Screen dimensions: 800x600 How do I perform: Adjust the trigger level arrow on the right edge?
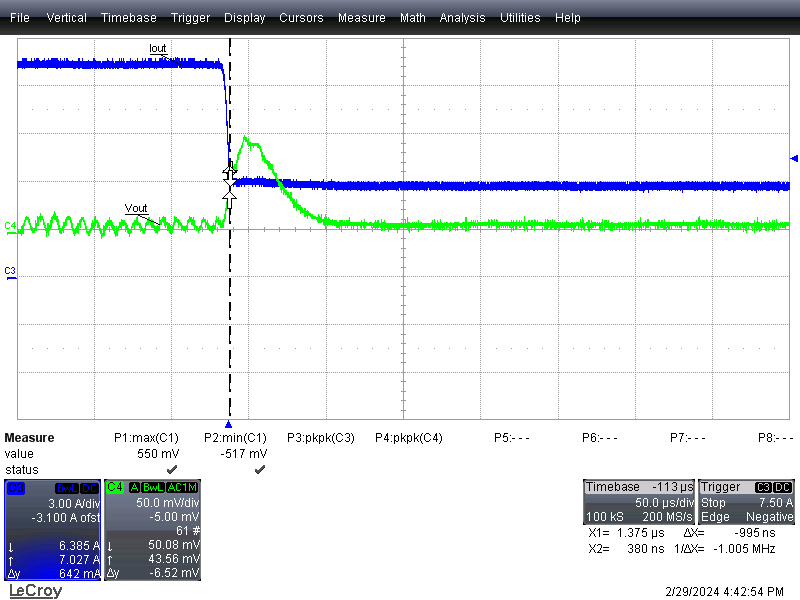pos(793,157)
